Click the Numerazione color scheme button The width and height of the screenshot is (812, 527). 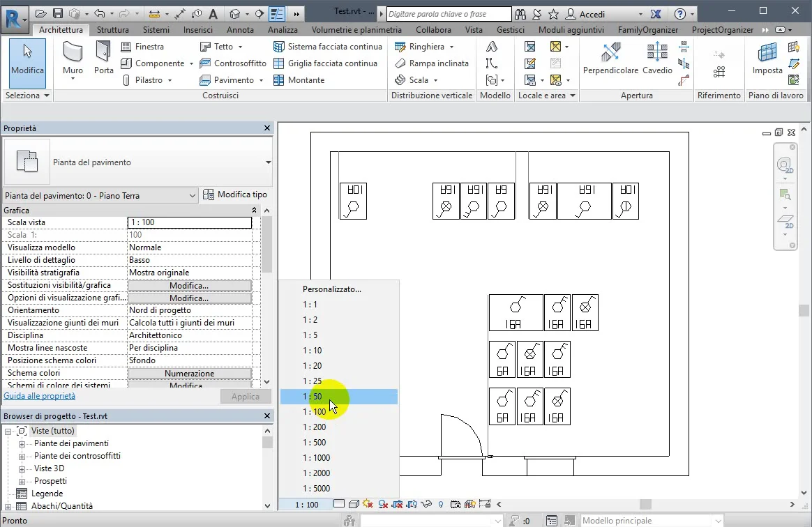pos(190,373)
